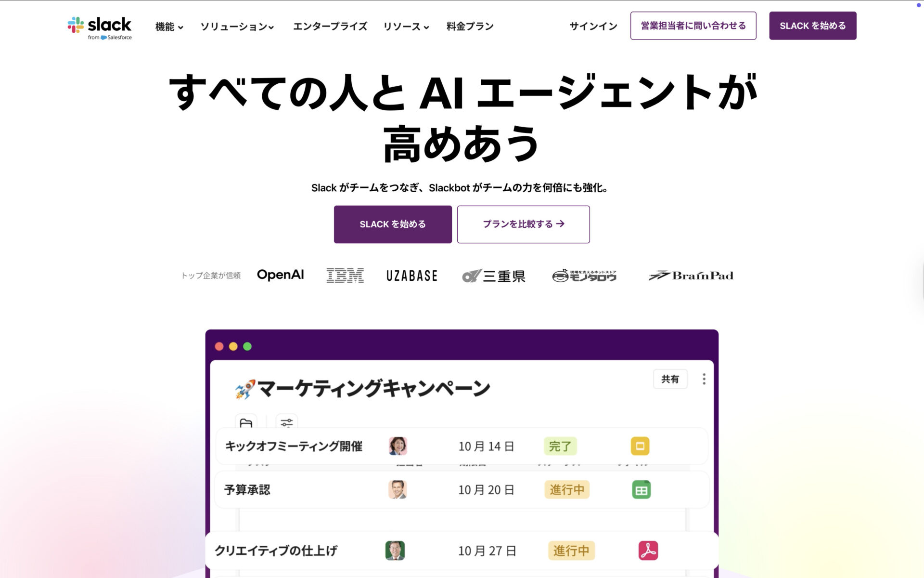The height and width of the screenshot is (578, 924).
Task: Click avatar in 予算承認 row
Action: point(398,489)
